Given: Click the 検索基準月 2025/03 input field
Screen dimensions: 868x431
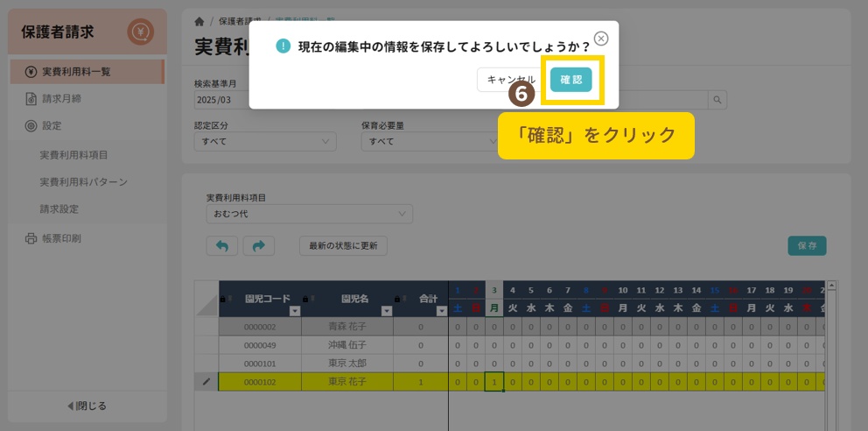Looking at the screenshot, I should pos(220,101).
